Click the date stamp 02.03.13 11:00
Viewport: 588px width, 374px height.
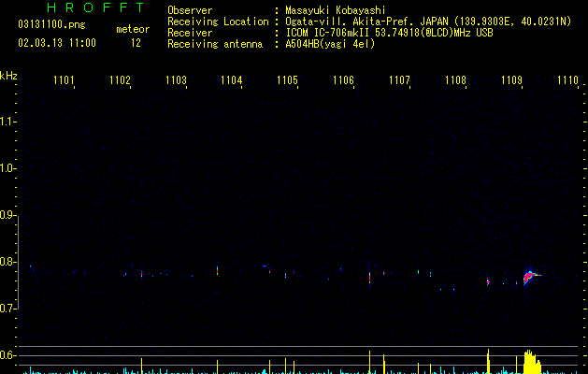57,43
